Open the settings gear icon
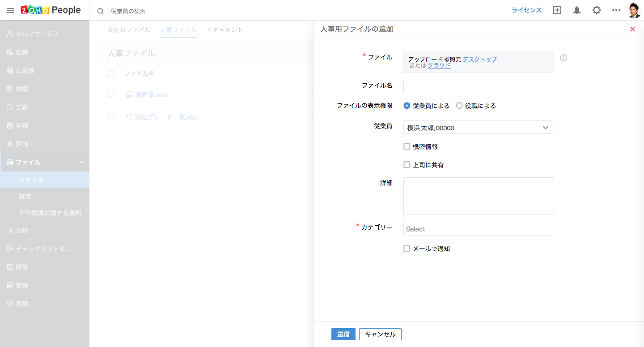644x347 pixels. (x=597, y=10)
